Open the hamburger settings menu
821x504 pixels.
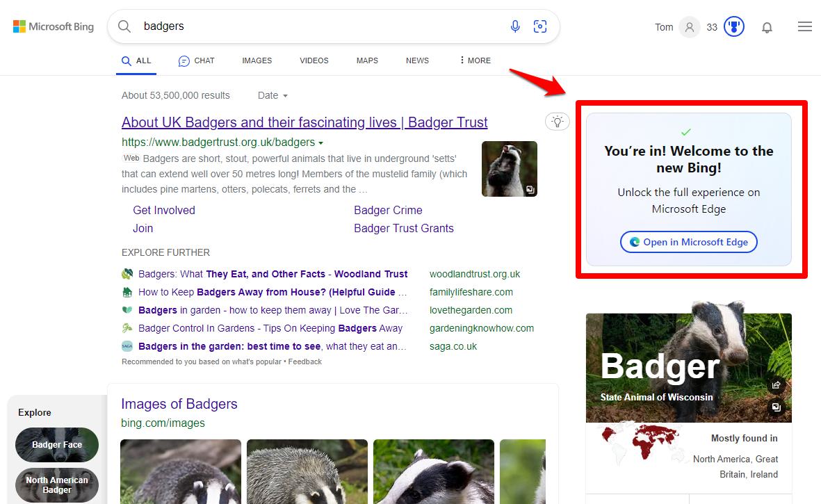[x=804, y=27]
